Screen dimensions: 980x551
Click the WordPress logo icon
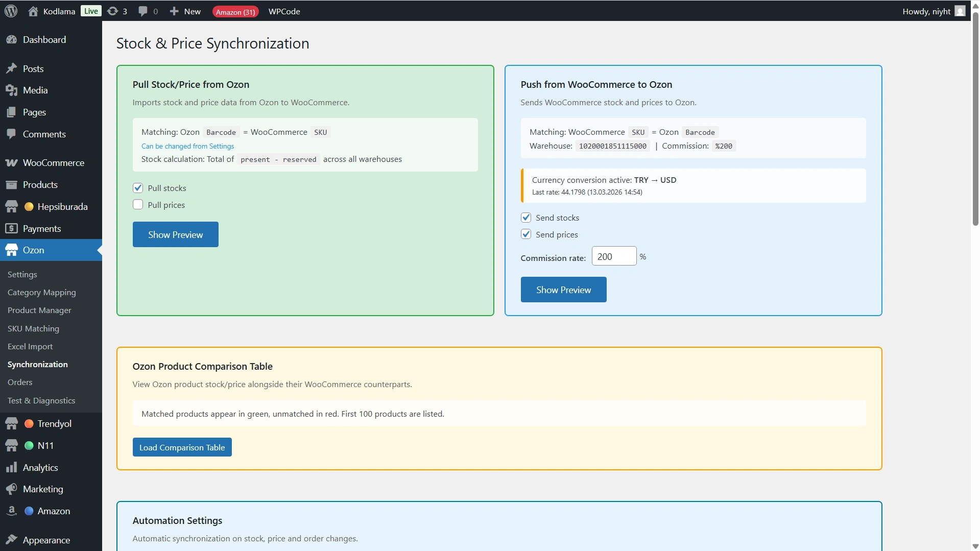[x=11, y=11]
